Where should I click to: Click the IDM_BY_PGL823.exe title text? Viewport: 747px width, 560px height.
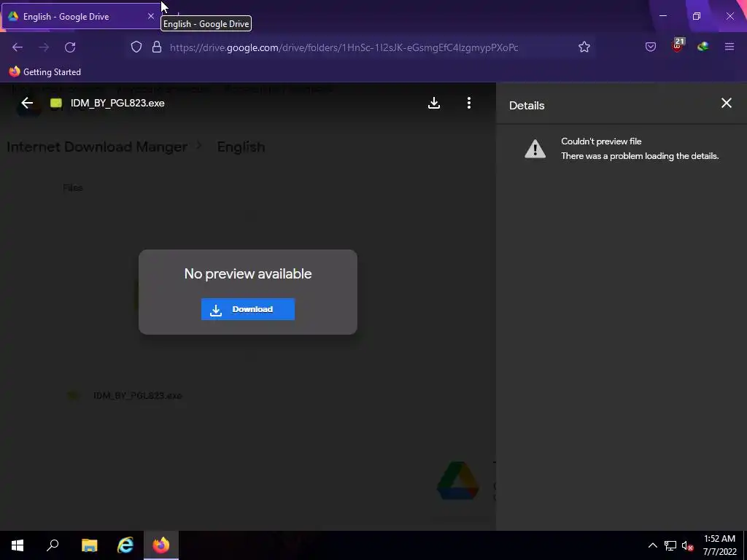(x=117, y=103)
